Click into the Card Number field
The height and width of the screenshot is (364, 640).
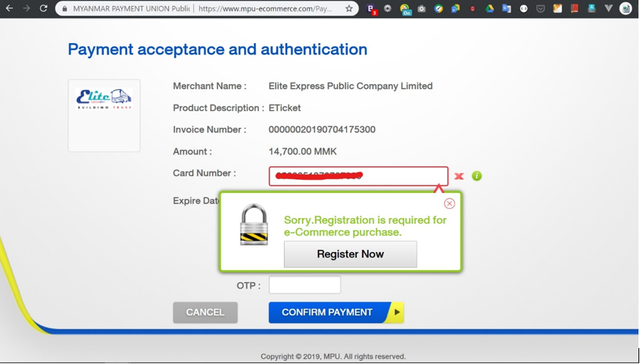358,176
